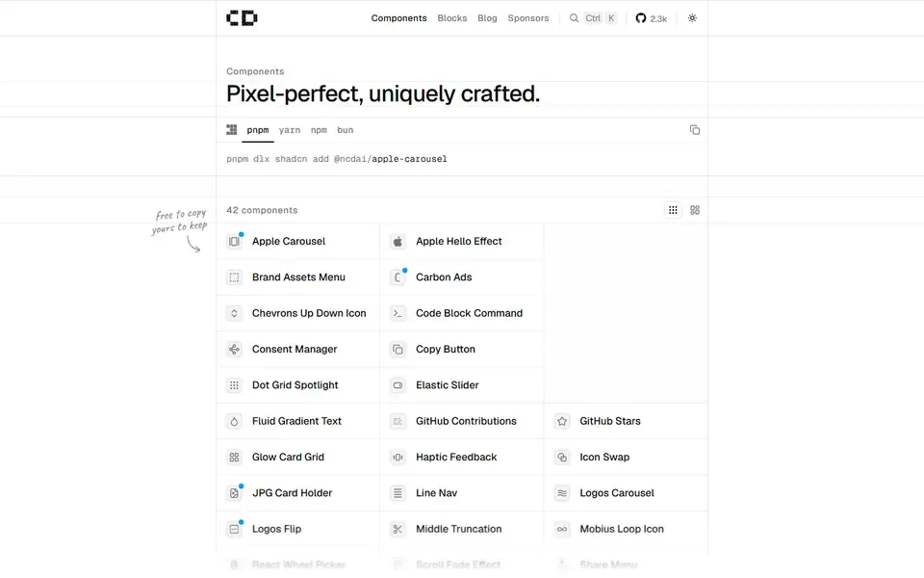
Task: Click the Elastic Slider icon
Action: [398, 385]
